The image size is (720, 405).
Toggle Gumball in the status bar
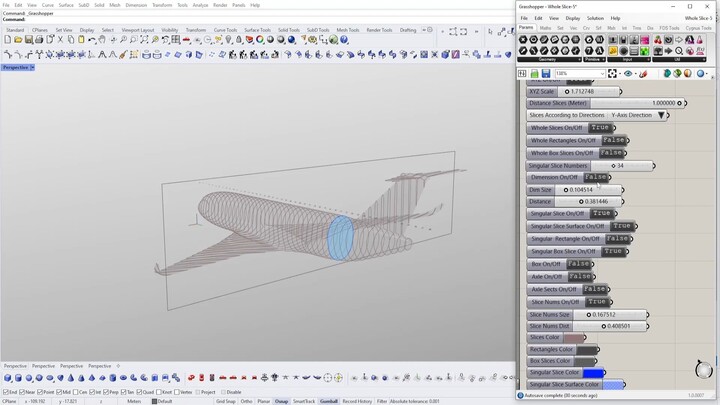click(x=328, y=401)
